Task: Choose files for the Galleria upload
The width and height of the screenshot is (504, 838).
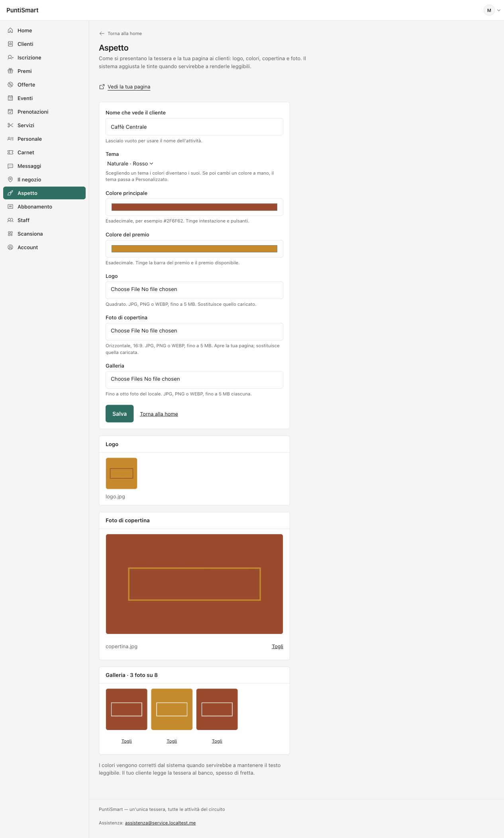Action: point(194,380)
